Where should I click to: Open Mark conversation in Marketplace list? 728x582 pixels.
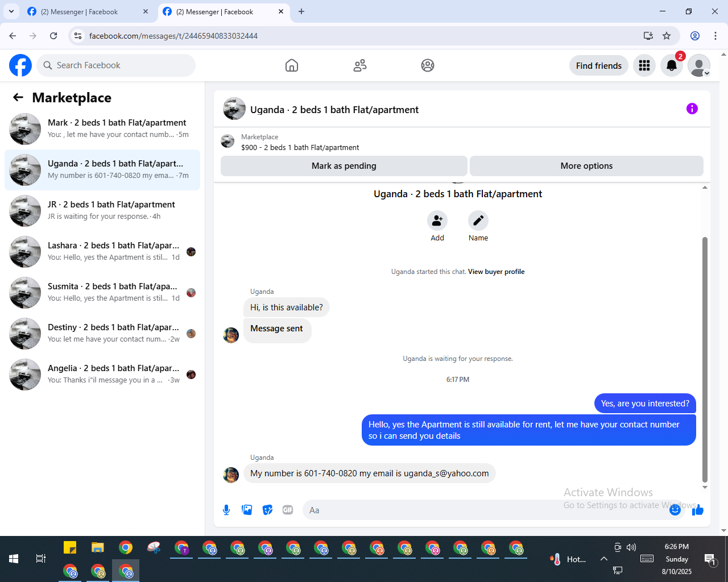click(102, 129)
